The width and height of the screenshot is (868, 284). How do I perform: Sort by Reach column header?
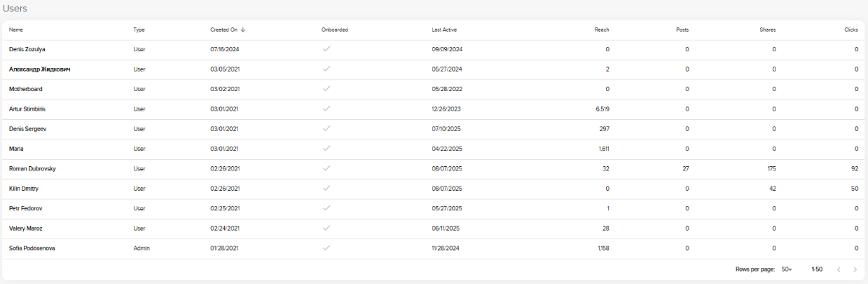602,30
